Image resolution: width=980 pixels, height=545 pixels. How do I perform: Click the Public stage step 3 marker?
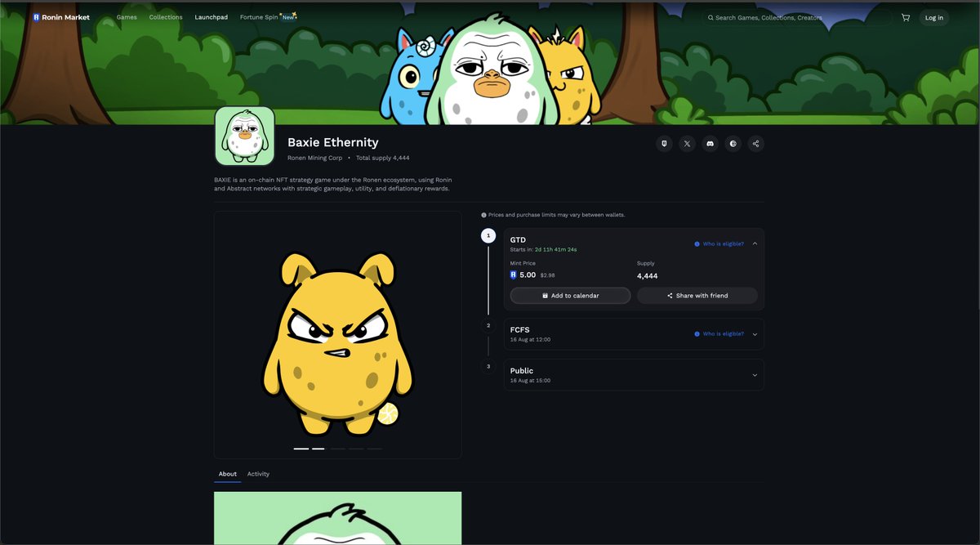tap(488, 366)
